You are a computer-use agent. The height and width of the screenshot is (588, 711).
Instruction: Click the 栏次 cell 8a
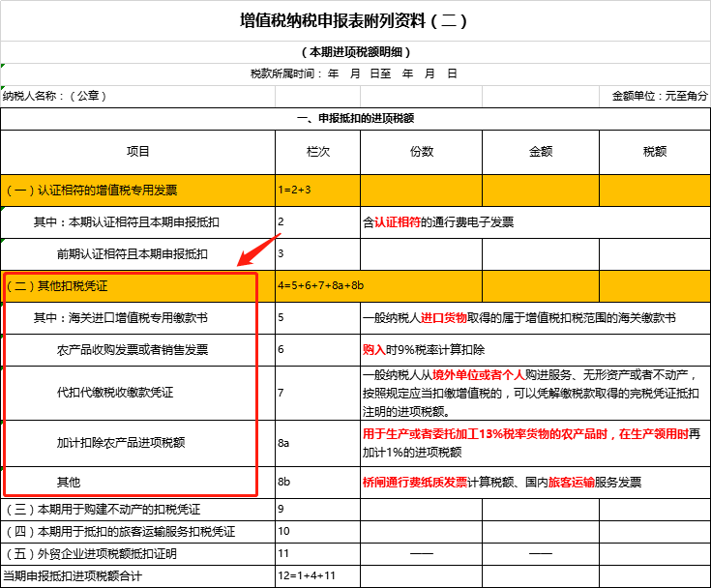point(318,443)
